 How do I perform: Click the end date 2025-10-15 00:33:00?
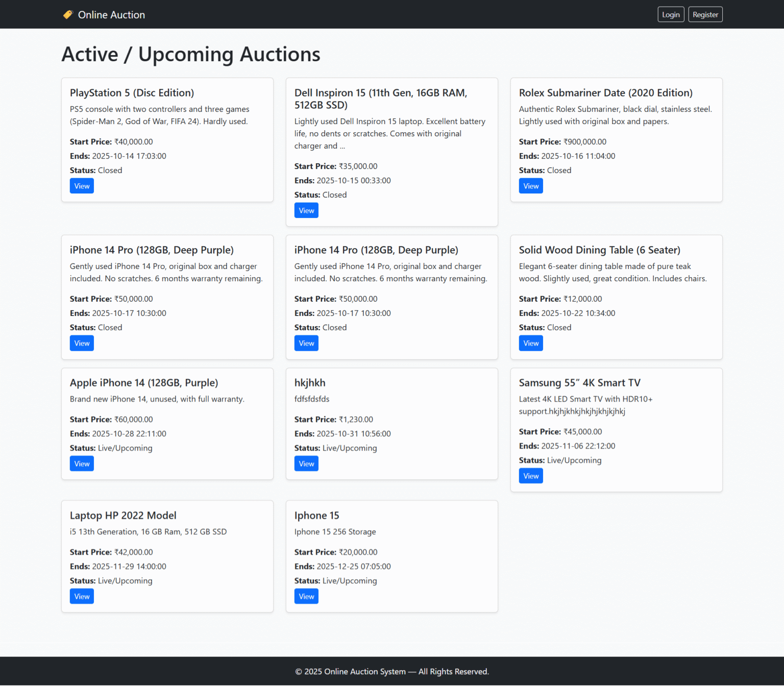354,181
